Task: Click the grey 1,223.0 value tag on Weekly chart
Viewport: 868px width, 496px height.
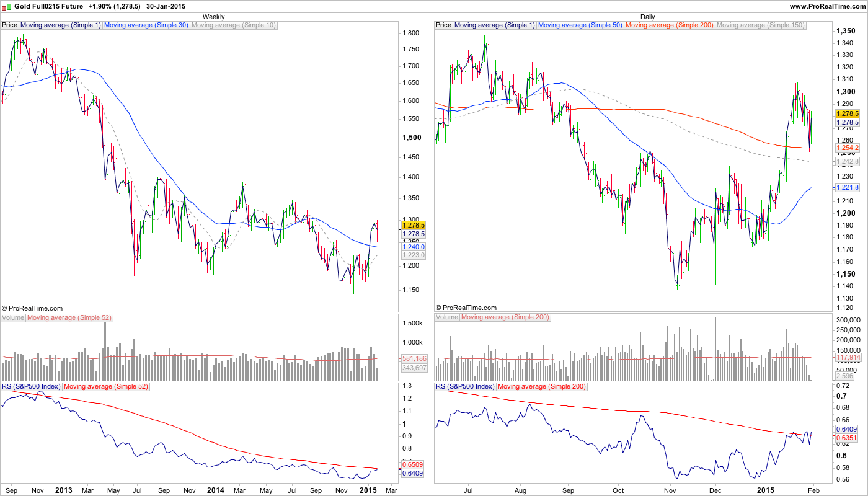Action: coord(413,255)
